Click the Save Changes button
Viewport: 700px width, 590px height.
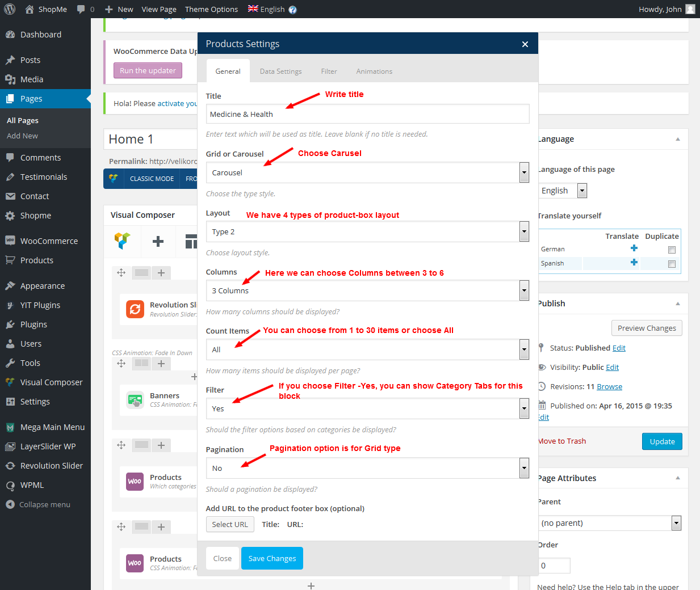pos(272,558)
